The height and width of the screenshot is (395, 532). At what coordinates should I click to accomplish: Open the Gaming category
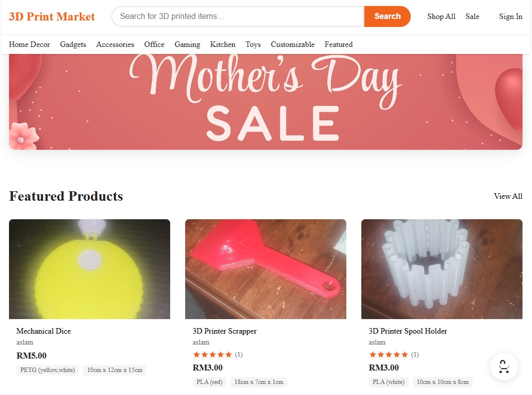click(x=187, y=44)
